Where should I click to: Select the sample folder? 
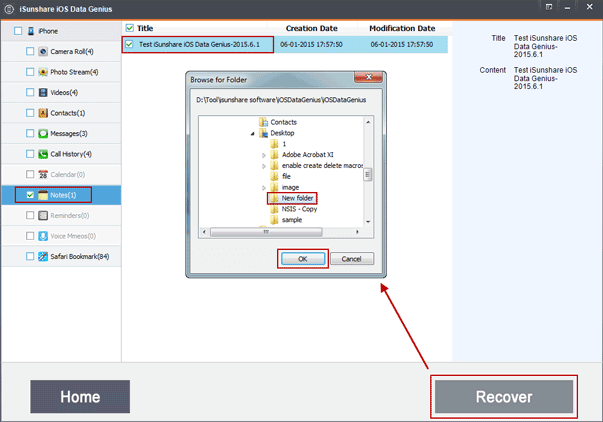292,220
